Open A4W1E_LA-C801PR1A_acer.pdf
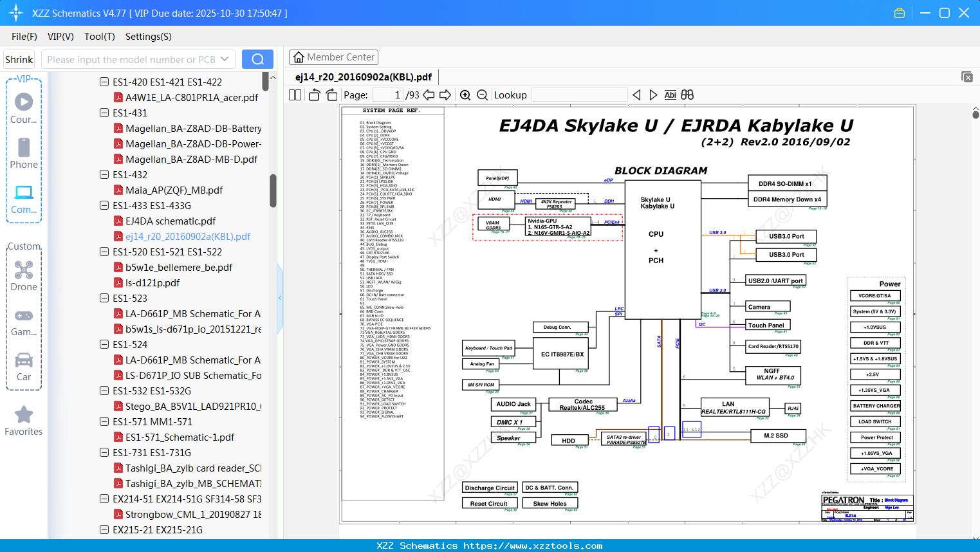 tap(192, 97)
